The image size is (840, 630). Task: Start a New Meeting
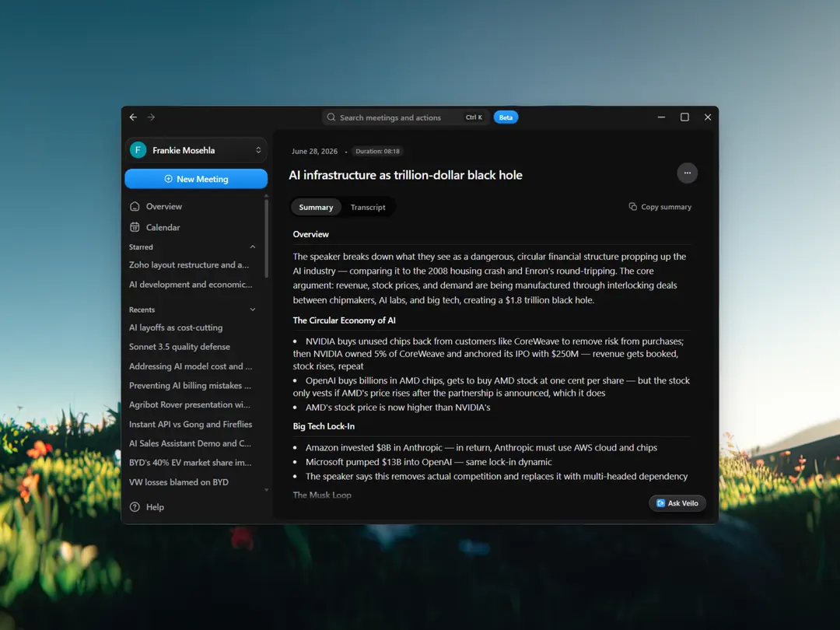point(196,179)
